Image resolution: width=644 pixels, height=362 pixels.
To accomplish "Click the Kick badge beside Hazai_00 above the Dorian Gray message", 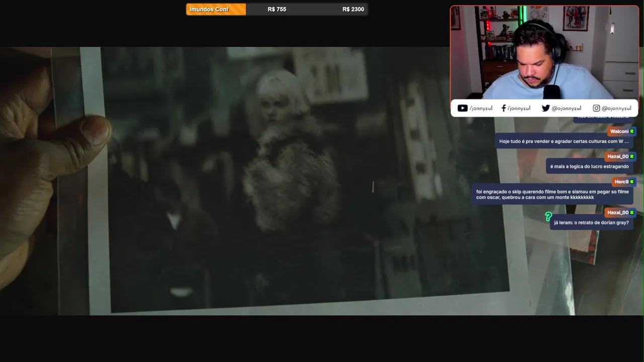I will click(632, 212).
